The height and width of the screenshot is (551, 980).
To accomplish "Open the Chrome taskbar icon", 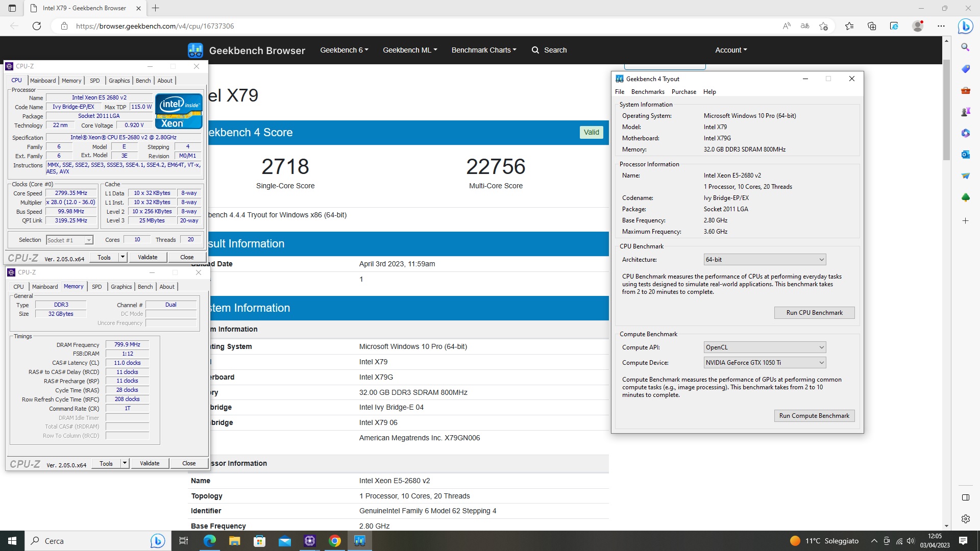I will [x=335, y=541].
